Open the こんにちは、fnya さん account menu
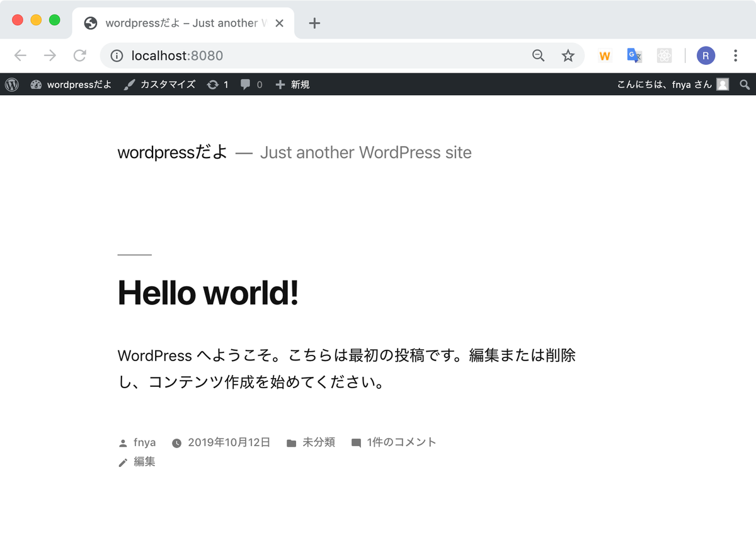This screenshot has height=559, width=756. pyautogui.click(x=672, y=84)
